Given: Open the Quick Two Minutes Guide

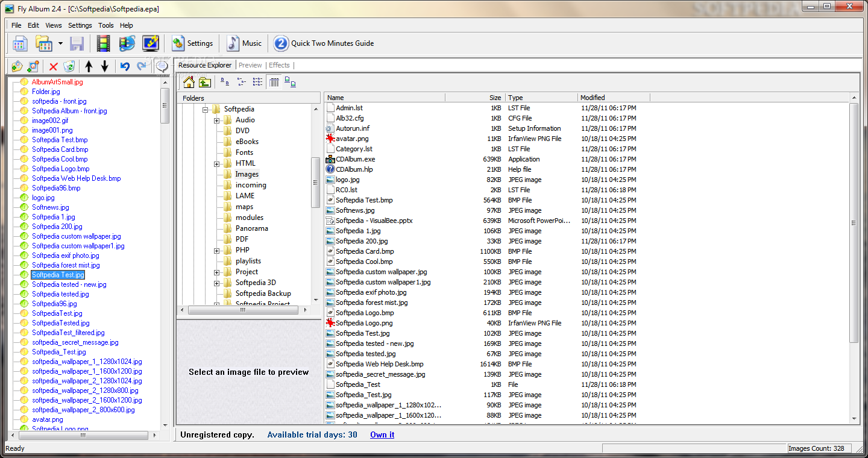Looking at the screenshot, I should (324, 43).
